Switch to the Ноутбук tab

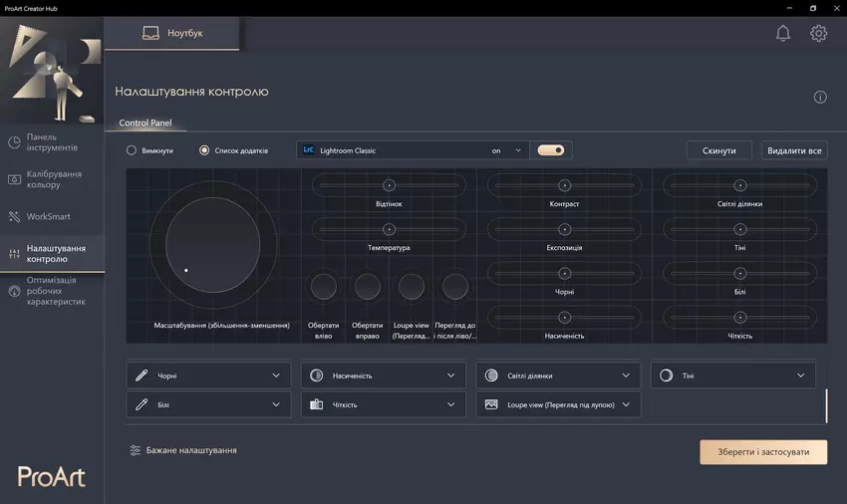pos(173,33)
